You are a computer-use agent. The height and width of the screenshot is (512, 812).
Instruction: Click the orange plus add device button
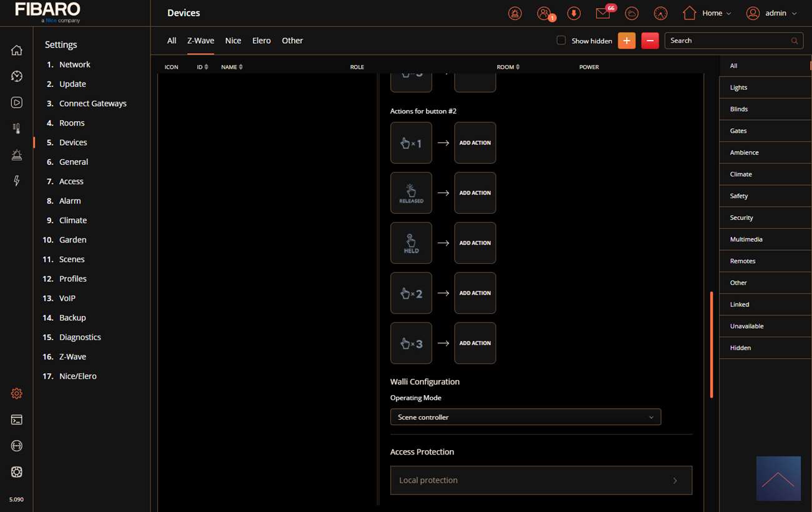[626, 41]
